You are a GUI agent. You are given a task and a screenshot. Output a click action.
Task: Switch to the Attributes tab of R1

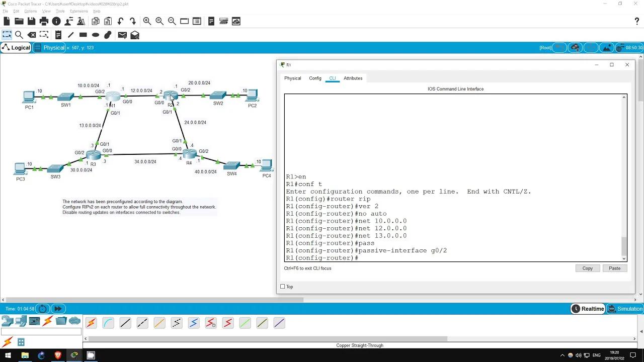[x=353, y=78]
